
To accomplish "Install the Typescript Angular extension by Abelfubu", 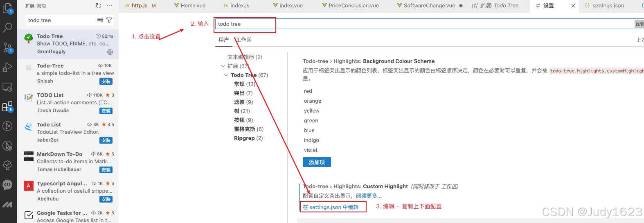I will click(106, 199).
